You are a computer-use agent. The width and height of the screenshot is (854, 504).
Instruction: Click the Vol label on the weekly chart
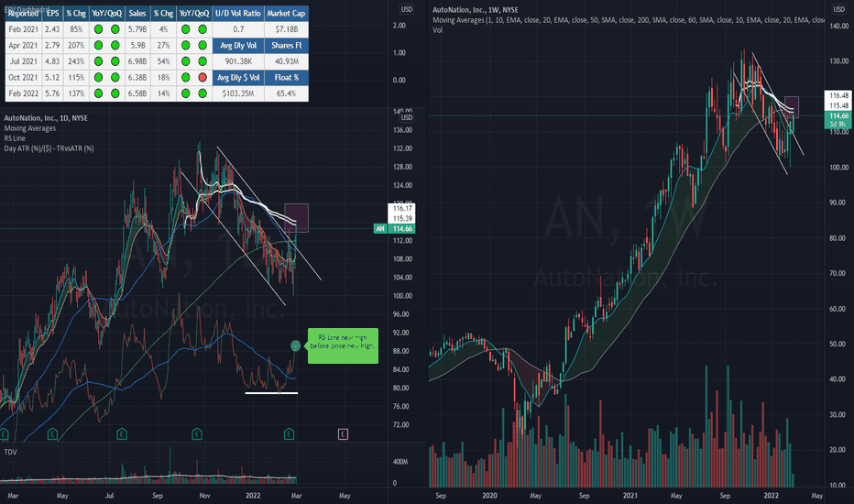point(437,30)
